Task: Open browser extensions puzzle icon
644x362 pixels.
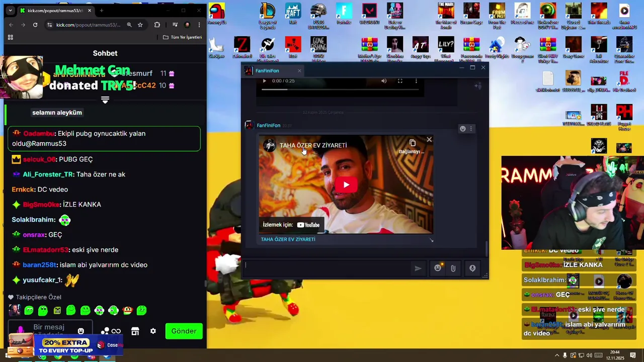Action: point(157,25)
